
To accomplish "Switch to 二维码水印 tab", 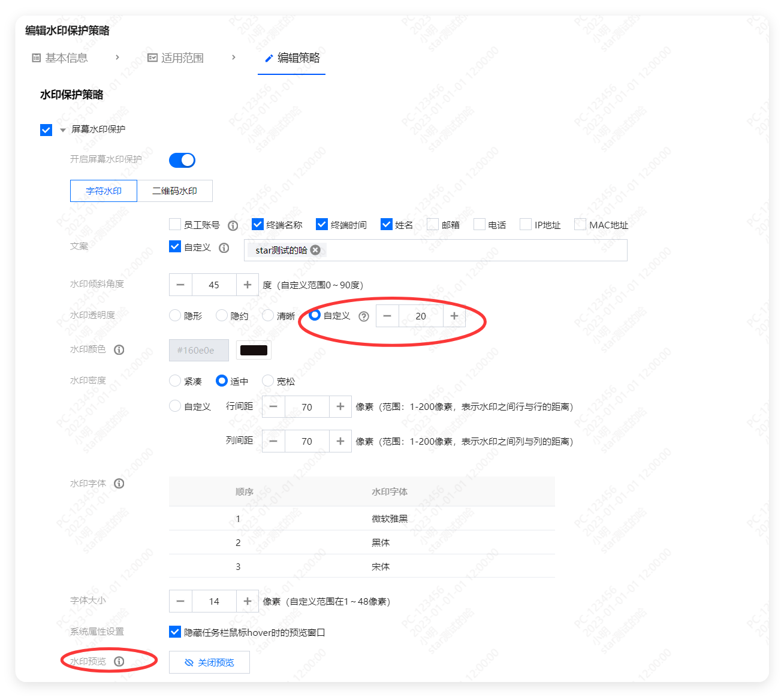I will click(x=175, y=191).
